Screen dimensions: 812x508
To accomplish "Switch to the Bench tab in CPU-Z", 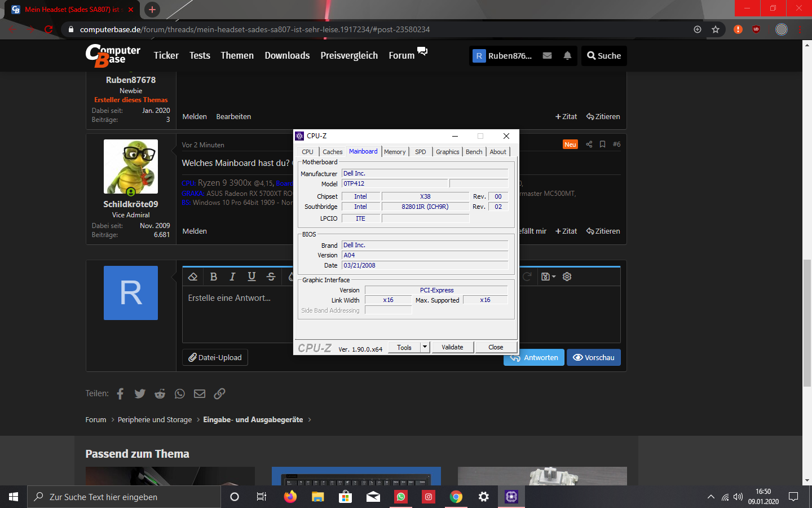I will (x=474, y=152).
